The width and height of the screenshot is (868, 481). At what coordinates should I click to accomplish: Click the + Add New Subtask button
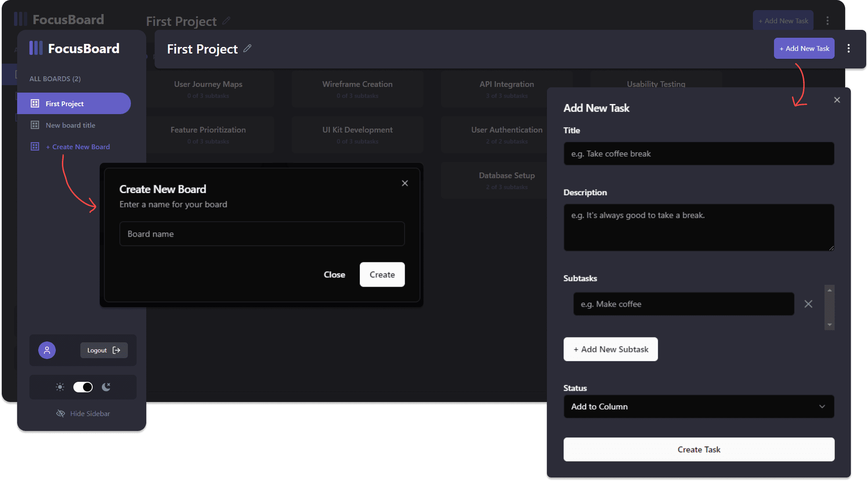[x=611, y=349]
